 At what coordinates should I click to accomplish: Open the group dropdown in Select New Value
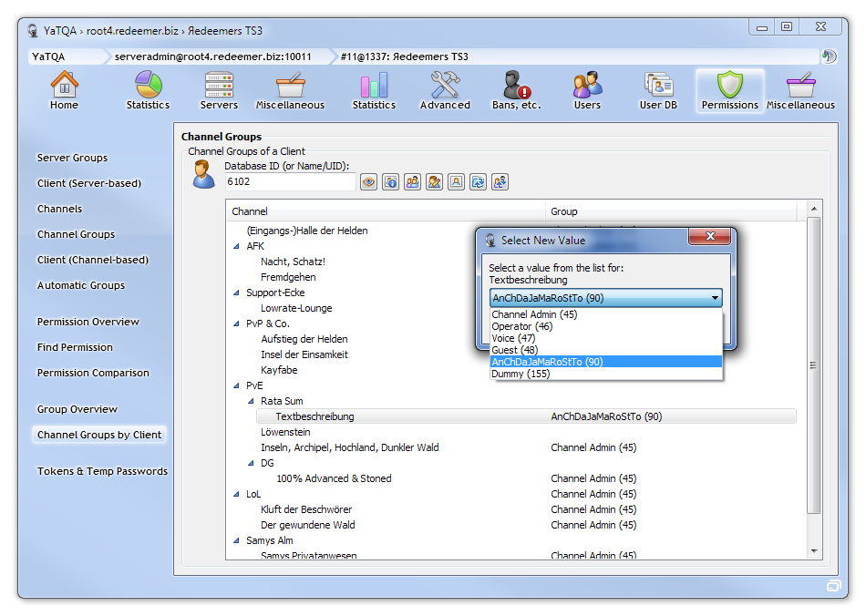click(x=715, y=298)
